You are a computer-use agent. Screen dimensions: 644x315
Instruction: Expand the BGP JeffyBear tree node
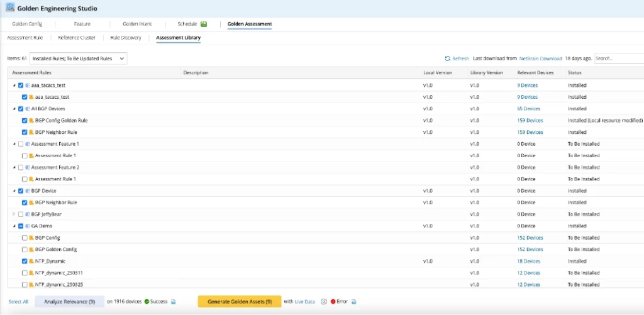tap(14, 214)
